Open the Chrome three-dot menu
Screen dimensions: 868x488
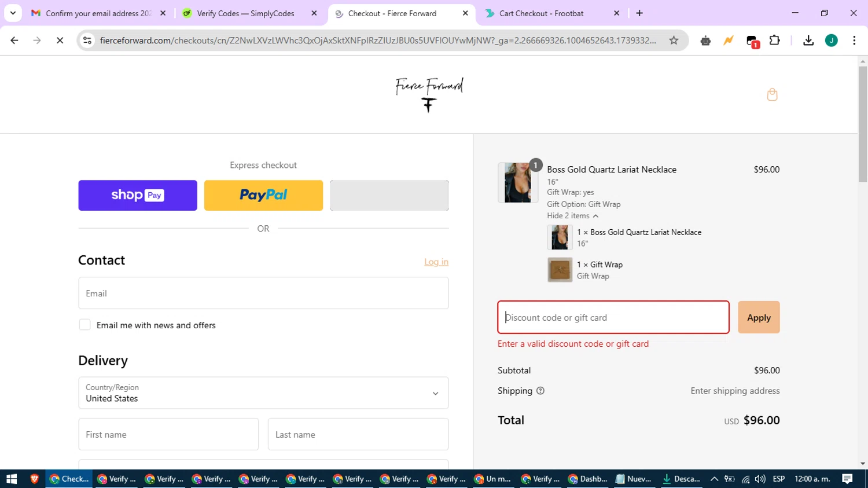[854, 41]
